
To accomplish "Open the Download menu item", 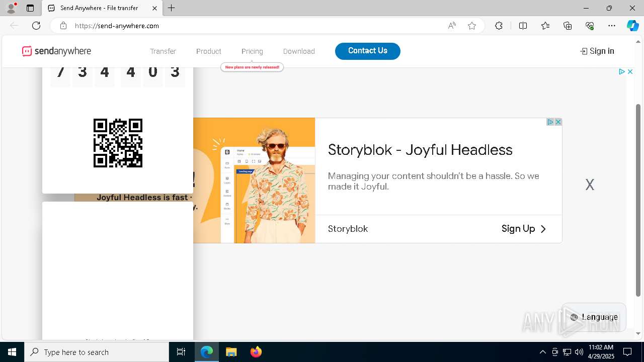I will pyautogui.click(x=299, y=51).
